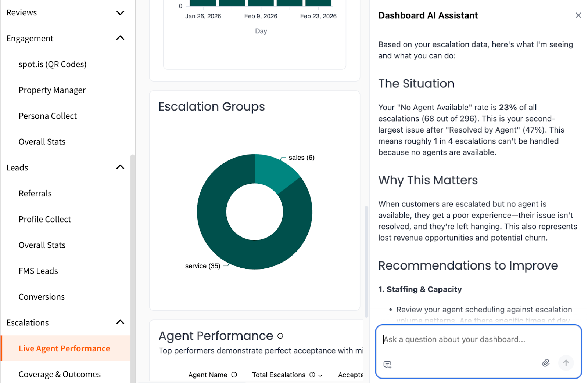This screenshot has width=588, height=383.
Task: Close the Dashboard AI Assistant panel
Action: [578, 15]
